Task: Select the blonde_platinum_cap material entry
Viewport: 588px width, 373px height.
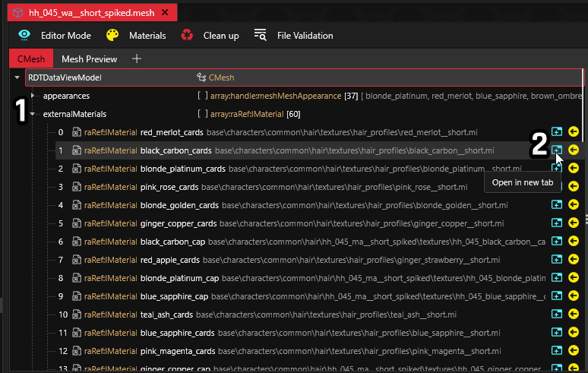Action: pos(179,278)
